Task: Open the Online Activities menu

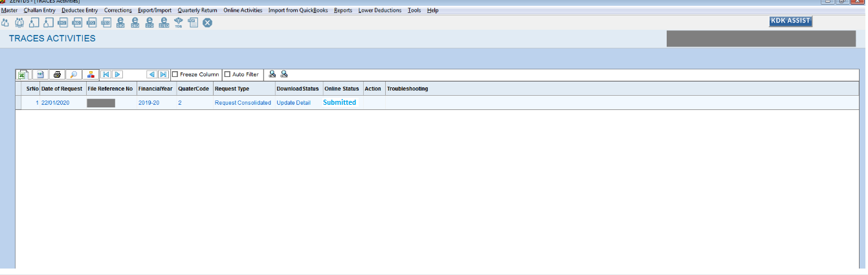Action: [x=243, y=10]
